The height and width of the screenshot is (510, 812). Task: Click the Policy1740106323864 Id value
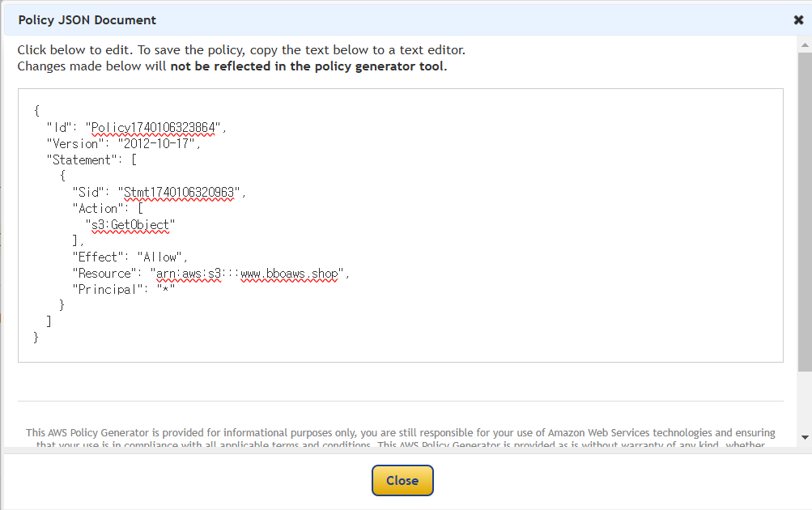coord(153,127)
